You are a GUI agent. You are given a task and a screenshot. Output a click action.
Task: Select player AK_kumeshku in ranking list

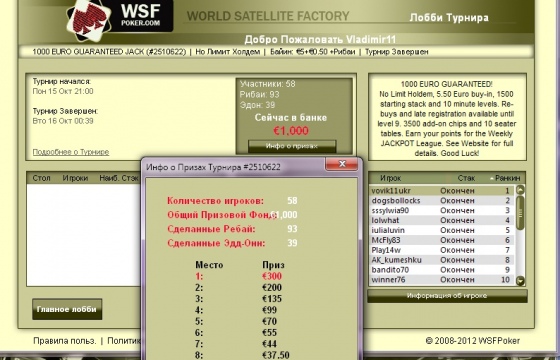point(441,260)
